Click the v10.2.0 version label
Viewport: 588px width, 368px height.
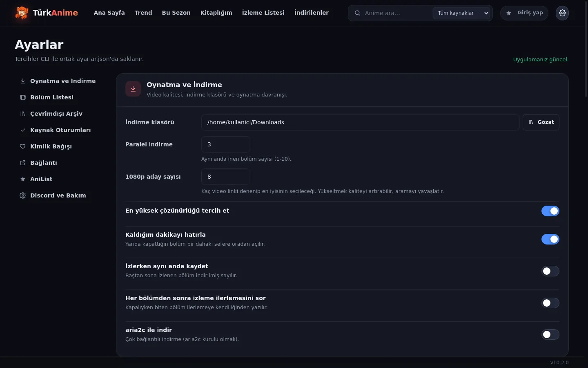pyautogui.click(x=559, y=363)
